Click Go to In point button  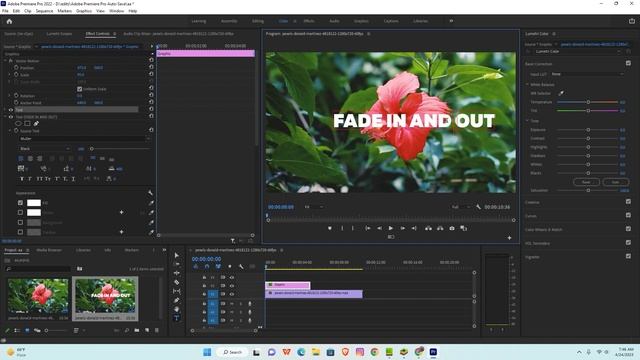(367, 228)
